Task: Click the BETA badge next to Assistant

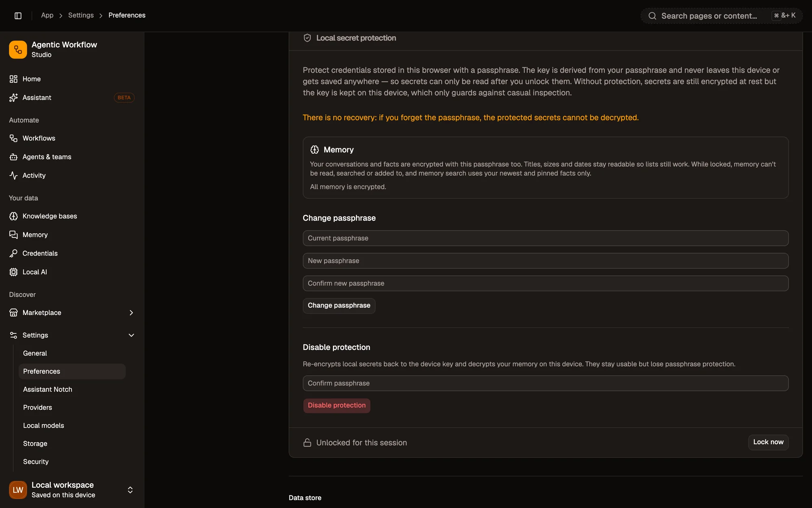Action: pyautogui.click(x=124, y=98)
